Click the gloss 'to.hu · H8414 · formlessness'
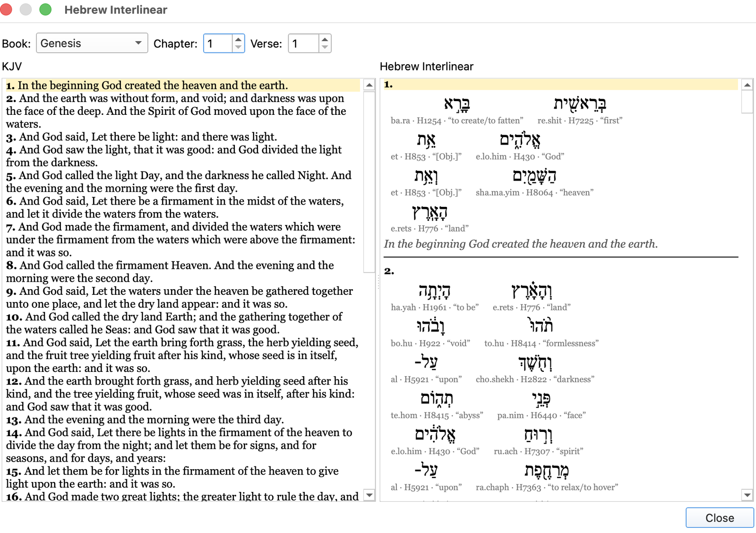756x533 pixels. tap(541, 344)
